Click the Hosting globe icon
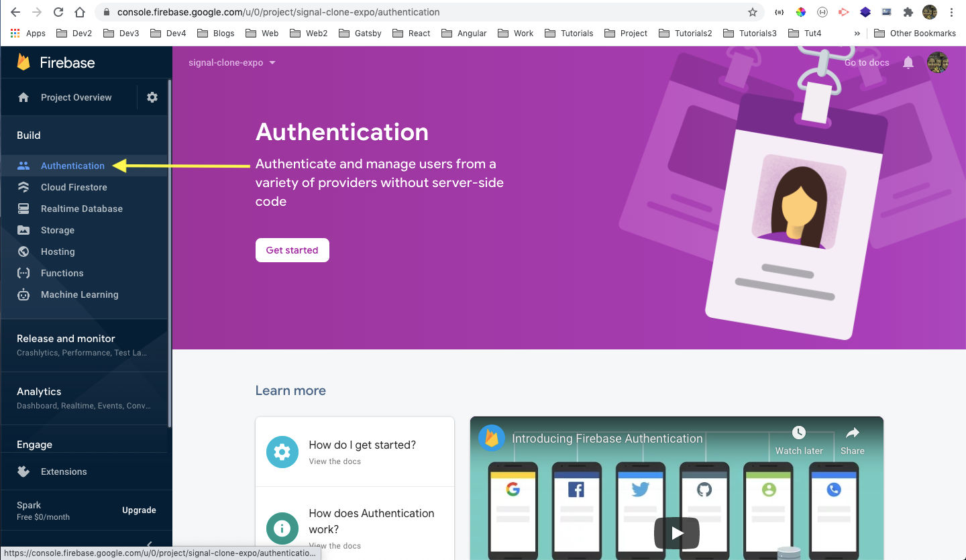The image size is (966, 560). [23, 251]
